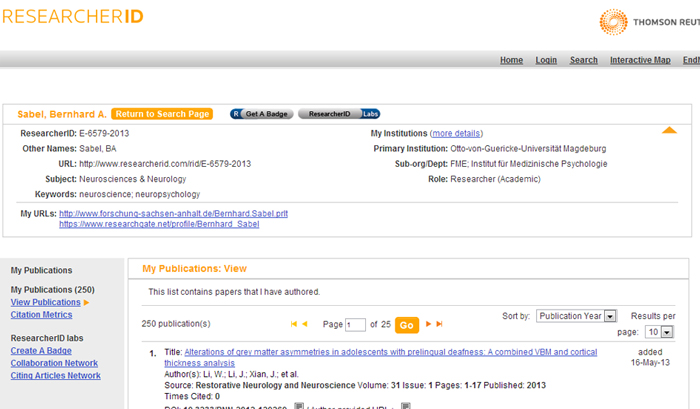Go to the first page of results
Image resolution: width=700 pixels, height=409 pixels.
point(294,324)
